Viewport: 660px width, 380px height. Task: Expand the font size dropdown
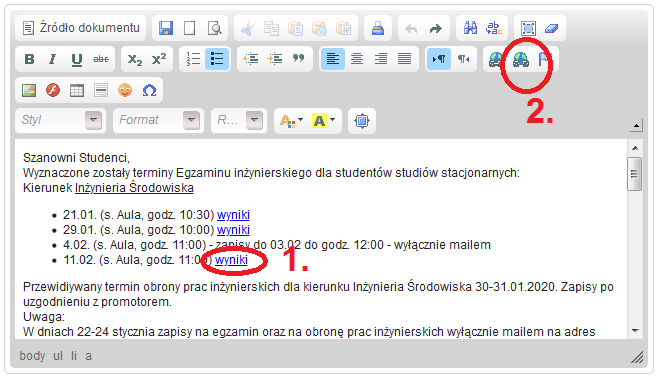coord(239,120)
